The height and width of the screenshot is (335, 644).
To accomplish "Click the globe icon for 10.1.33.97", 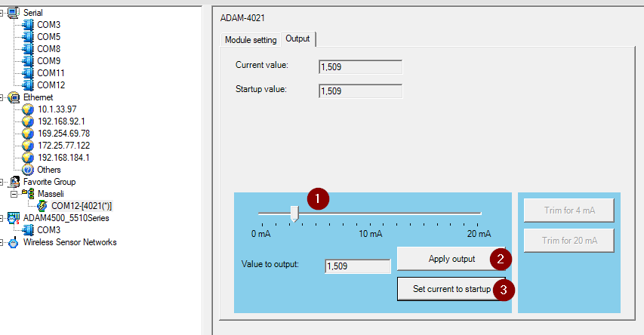I will 27,109.
